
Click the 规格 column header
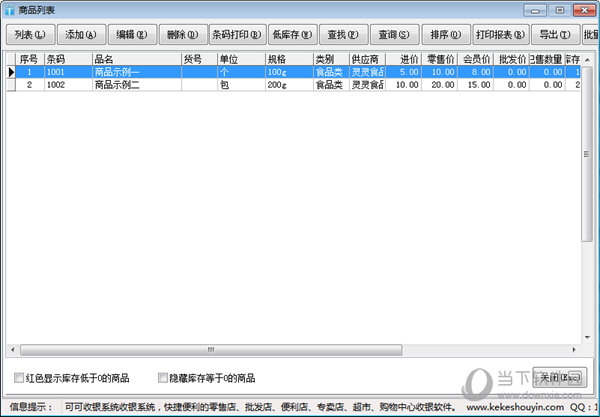[289, 59]
